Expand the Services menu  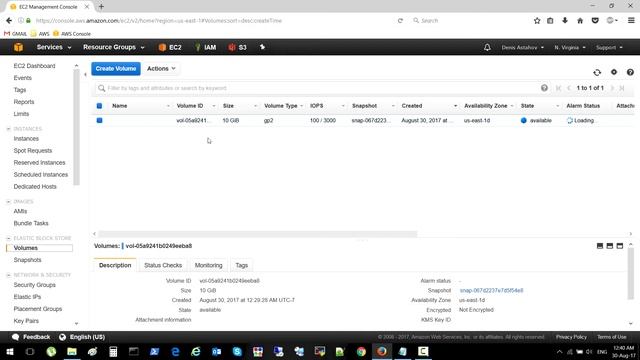click(54, 47)
